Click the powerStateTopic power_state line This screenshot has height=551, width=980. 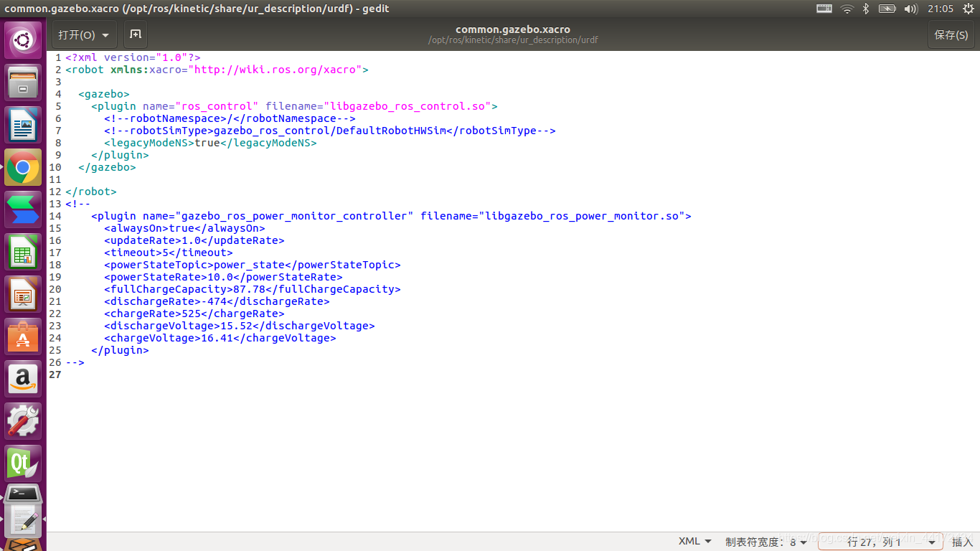click(252, 265)
